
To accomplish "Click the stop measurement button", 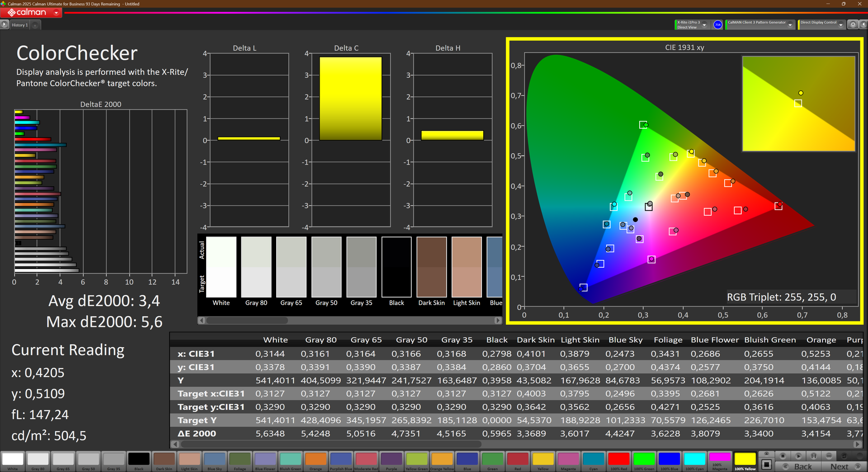I will click(783, 456).
